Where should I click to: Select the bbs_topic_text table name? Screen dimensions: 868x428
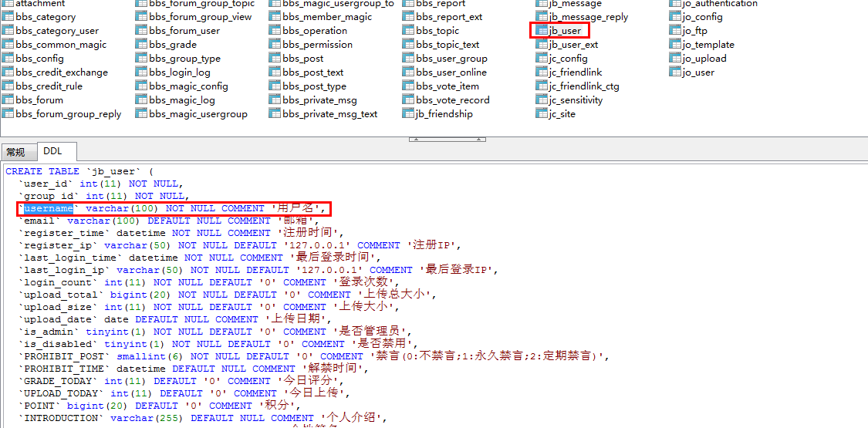coord(448,45)
